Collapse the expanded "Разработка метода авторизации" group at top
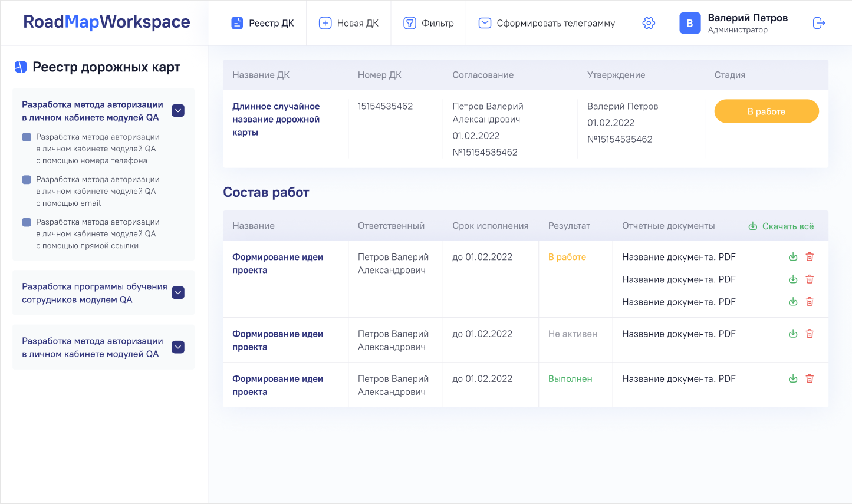The image size is (852, 504). (x=178, y=111)
